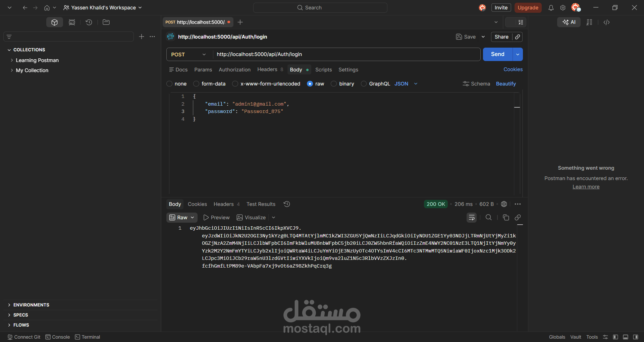The width and height of the screenshot is (644, 342).
Task: Select the GraphQL body type
Action: pos(364,84)
